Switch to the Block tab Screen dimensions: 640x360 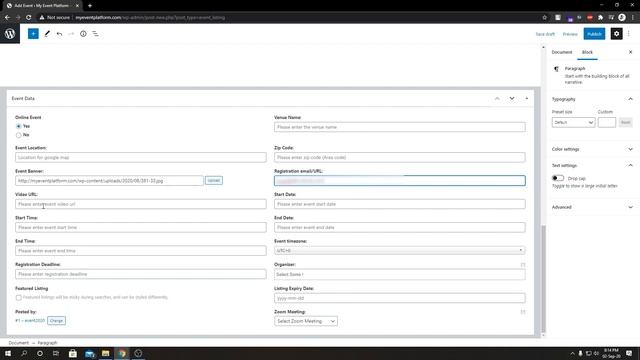[587, 52]
